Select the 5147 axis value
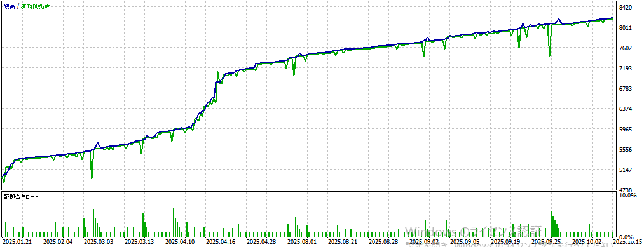The width and height of the screenshot is (644, 247). [x=626, y=170]
